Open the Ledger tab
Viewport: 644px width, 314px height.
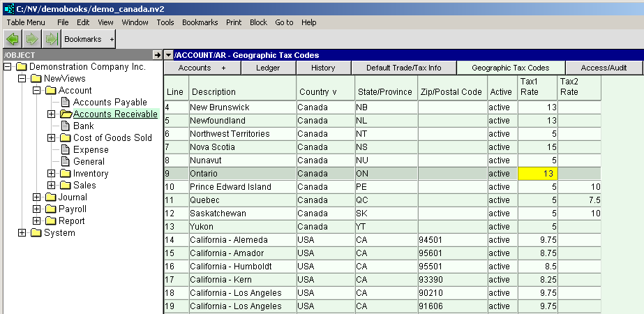click(x=268, y=68)
